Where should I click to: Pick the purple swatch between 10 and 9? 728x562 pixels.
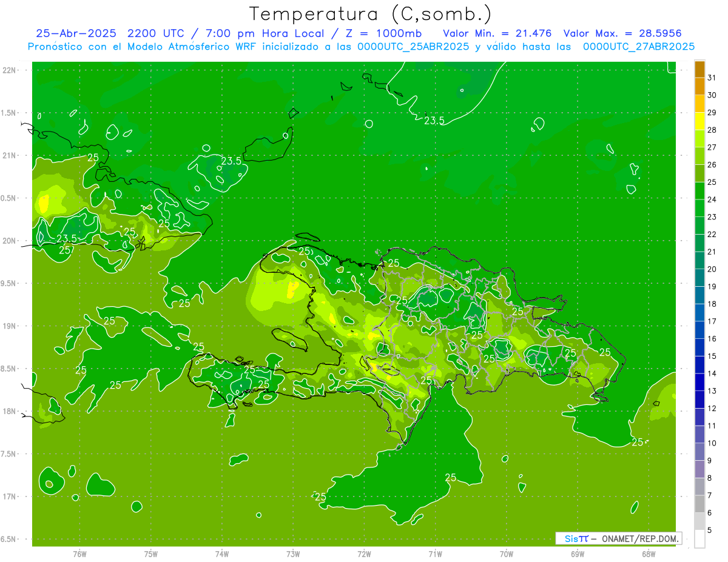click(x=699, y=452)
